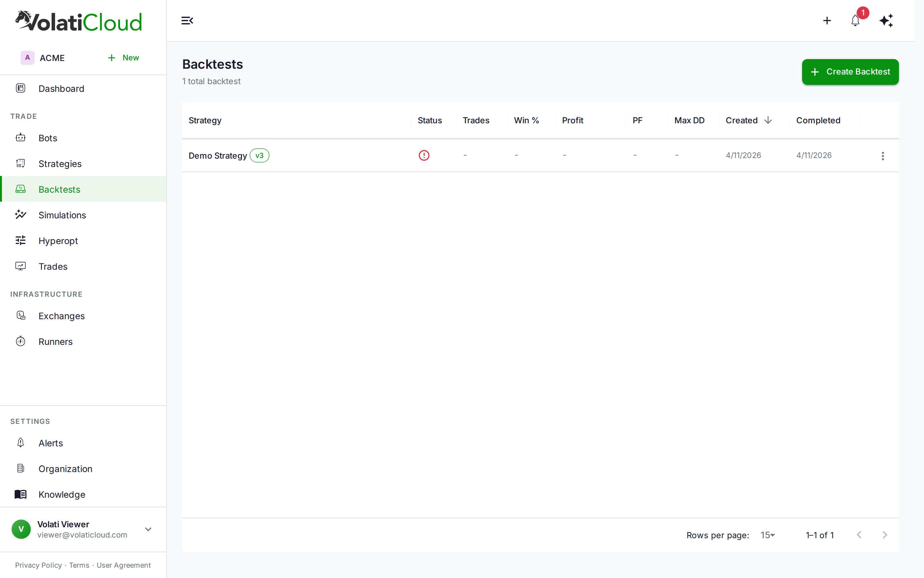Go to next page of backtests
This screenshot has width=924, height=578.
(885, 535)
